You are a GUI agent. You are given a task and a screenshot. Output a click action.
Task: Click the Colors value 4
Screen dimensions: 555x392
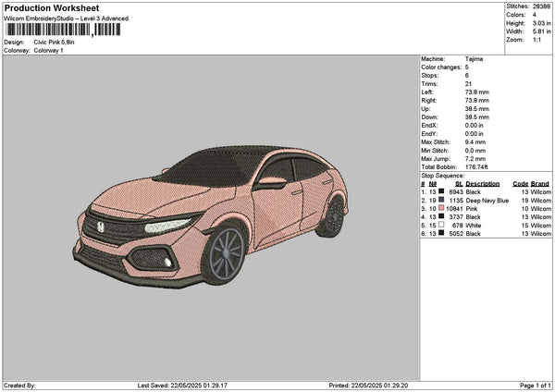point(535,15)
